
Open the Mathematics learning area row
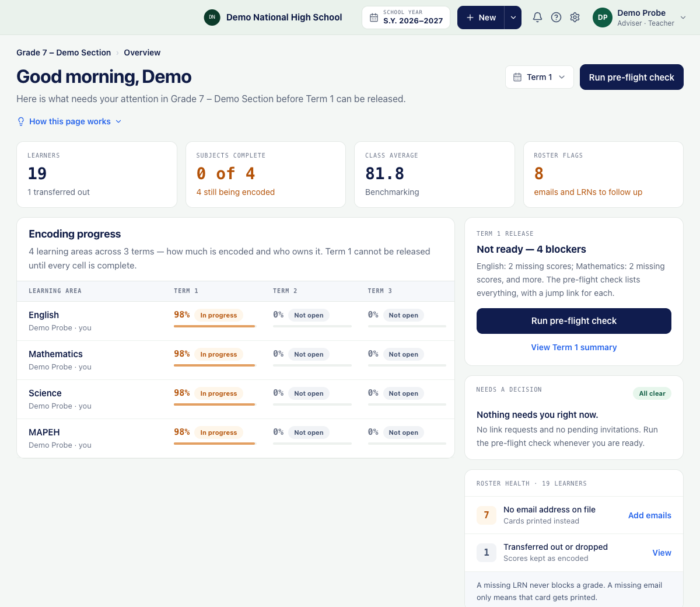[236, 360]
